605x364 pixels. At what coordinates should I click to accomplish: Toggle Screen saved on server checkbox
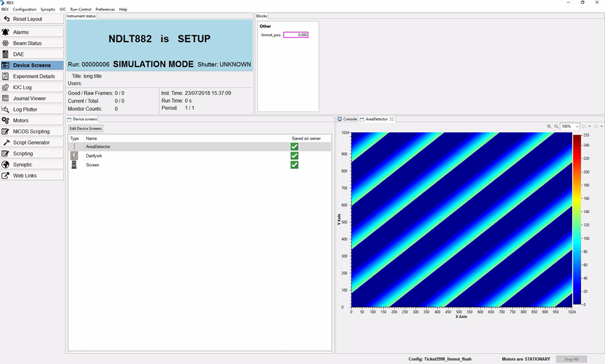[x=294, y=164]
